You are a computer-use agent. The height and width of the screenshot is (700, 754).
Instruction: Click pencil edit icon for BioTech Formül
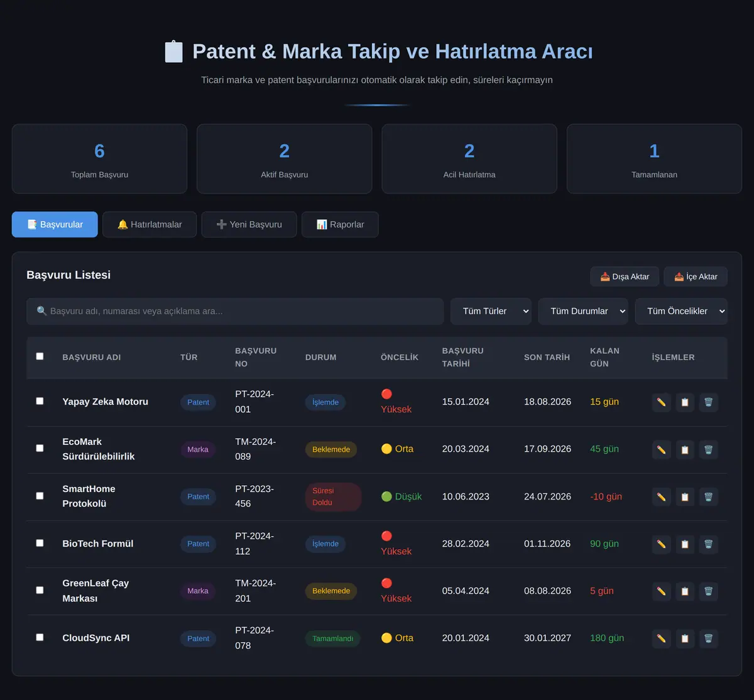[662, 544]
